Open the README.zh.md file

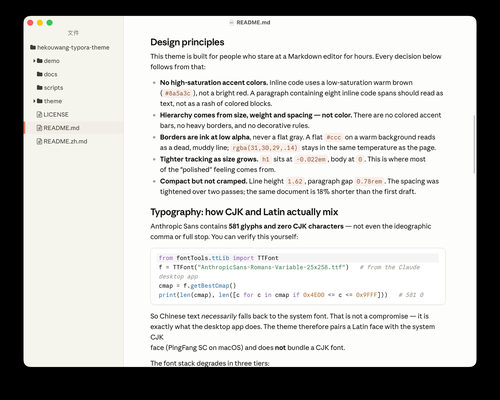tap(65, 141)
